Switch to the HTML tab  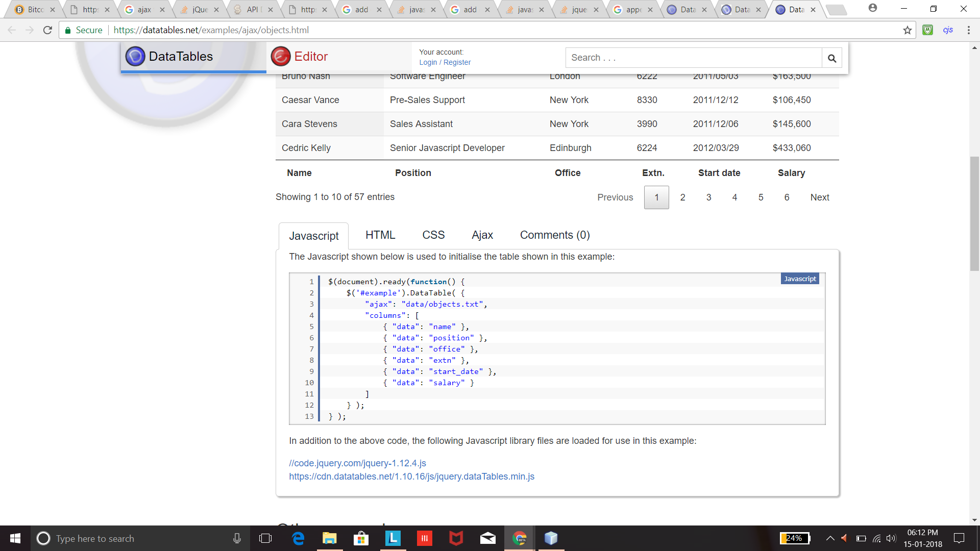380,235
